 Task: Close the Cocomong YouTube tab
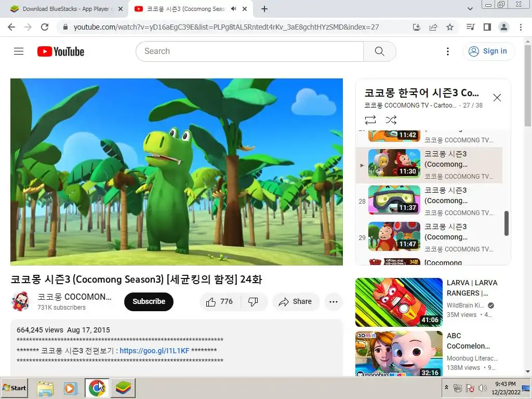coord(245,9)
